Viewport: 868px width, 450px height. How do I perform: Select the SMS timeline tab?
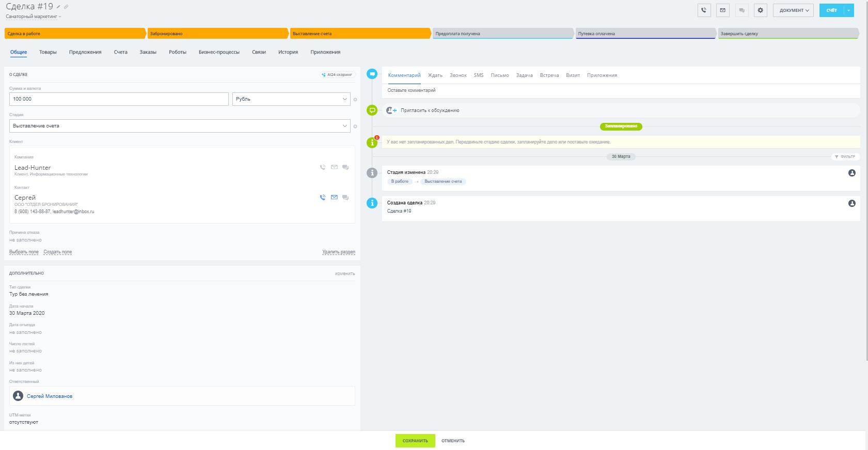tap(479, 75)
